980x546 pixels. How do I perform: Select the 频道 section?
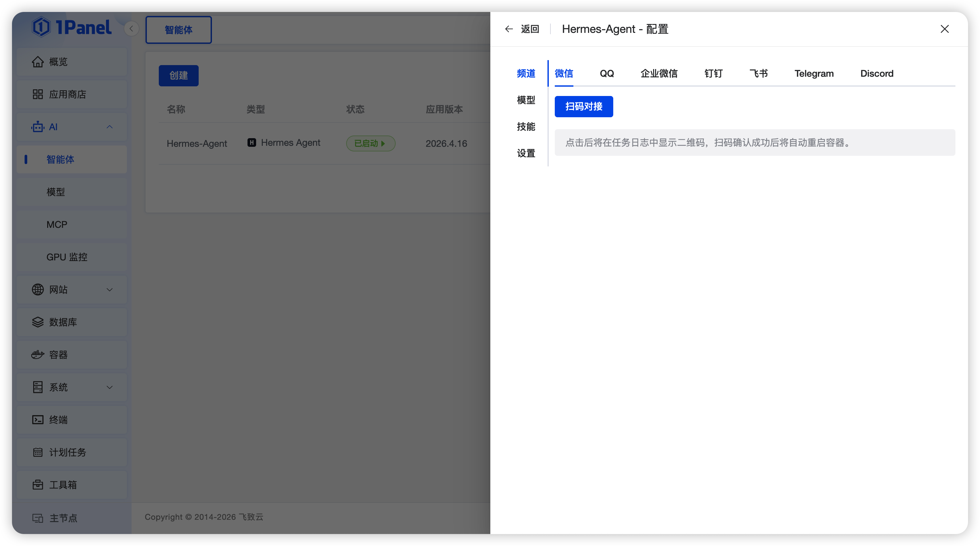click(526, 73)
